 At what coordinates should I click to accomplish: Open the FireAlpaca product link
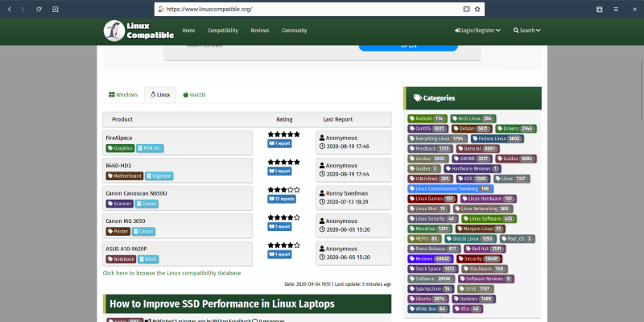point(118,138)
